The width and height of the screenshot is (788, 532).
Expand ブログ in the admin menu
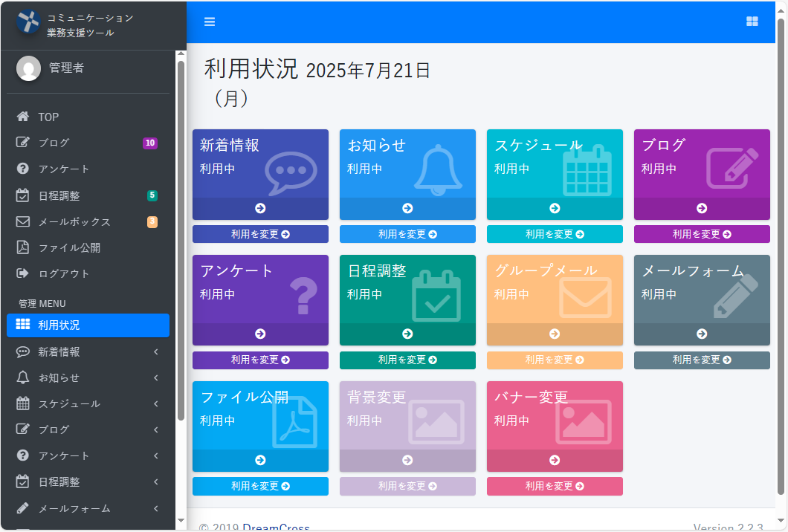(x=88, y=429)
